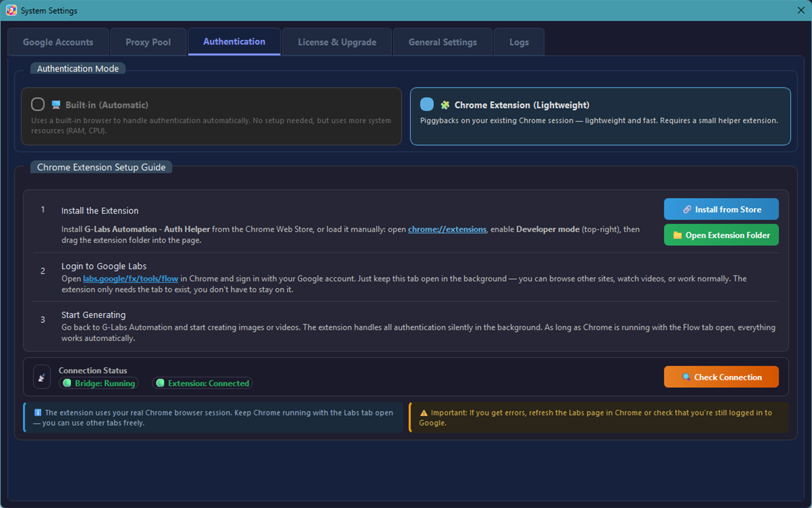The width and height of the screenshot is (812, 508).
Task: Select the Authentication tab
Action: [x=234, y=41]
